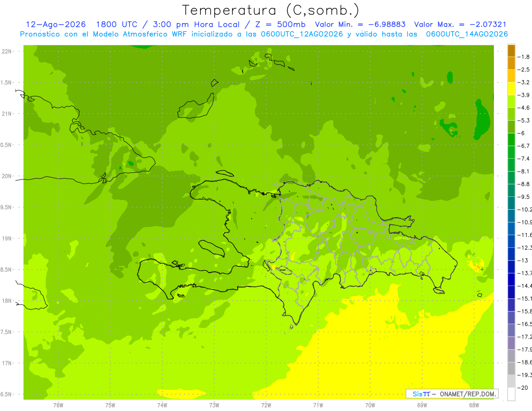Click 'Valor Max. = -2.07321' text
The width and height of the screenshot is (532, 411).
pos(460,25)
